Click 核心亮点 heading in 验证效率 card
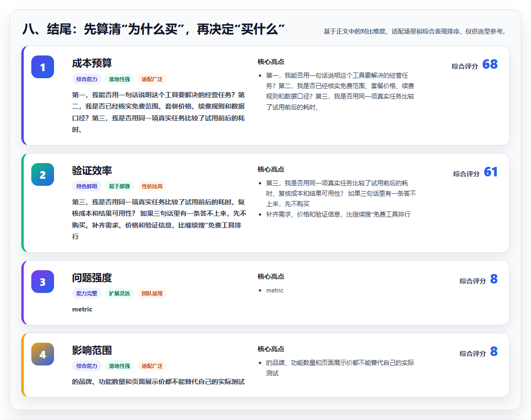This screenshot has width=531, height=420. (x=271, y=169)
